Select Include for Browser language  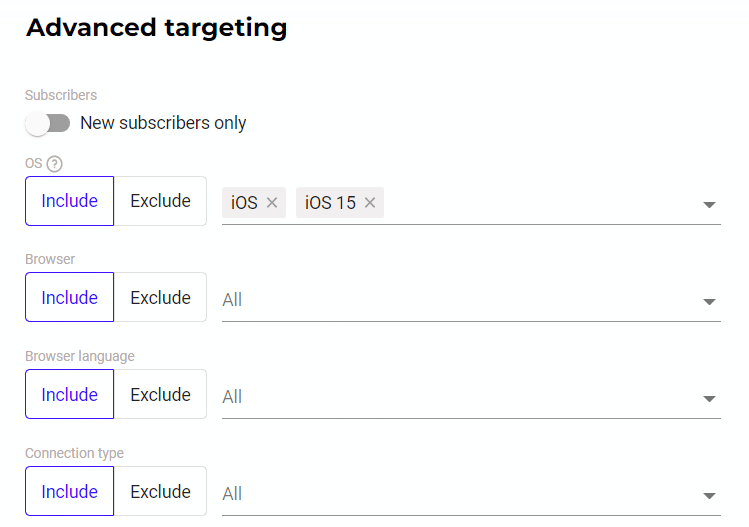click(x=70, y=394)
